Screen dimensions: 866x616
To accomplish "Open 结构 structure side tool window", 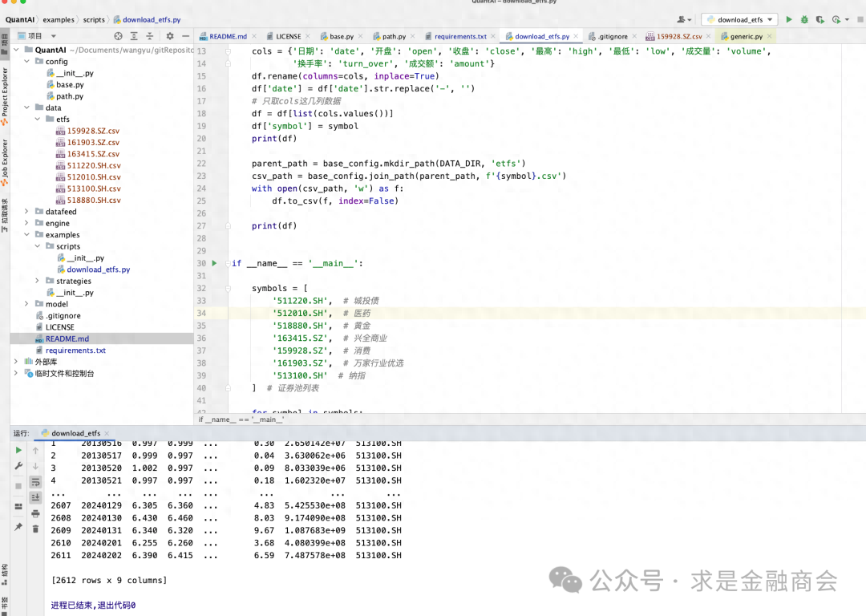I will [x=5, y=573].
